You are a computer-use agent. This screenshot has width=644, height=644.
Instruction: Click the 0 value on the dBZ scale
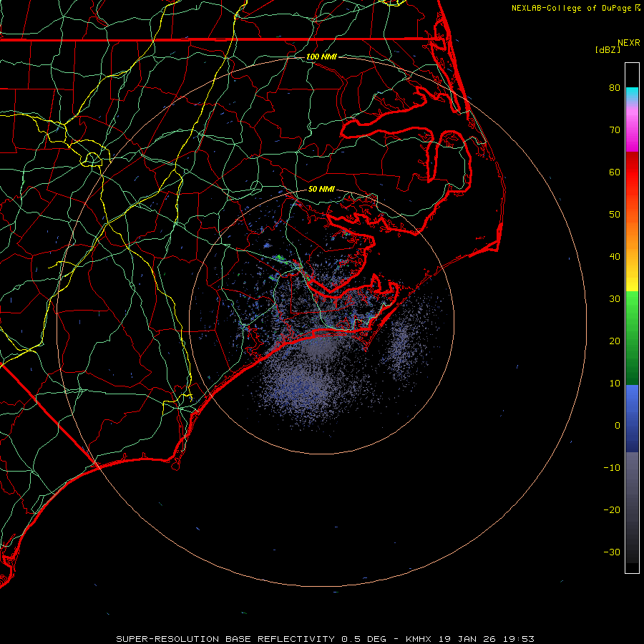click(618, 426)
